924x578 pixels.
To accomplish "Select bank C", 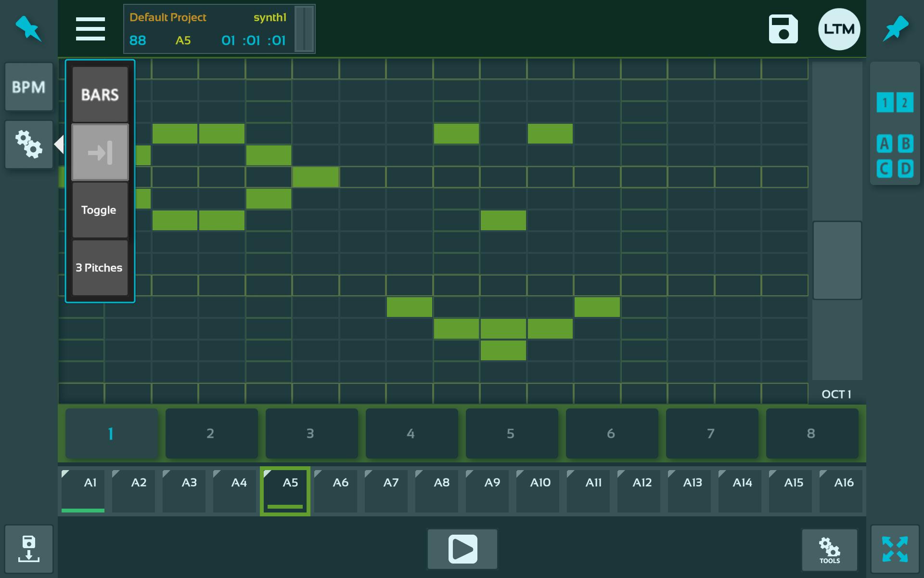I will [x=884, y=169].
